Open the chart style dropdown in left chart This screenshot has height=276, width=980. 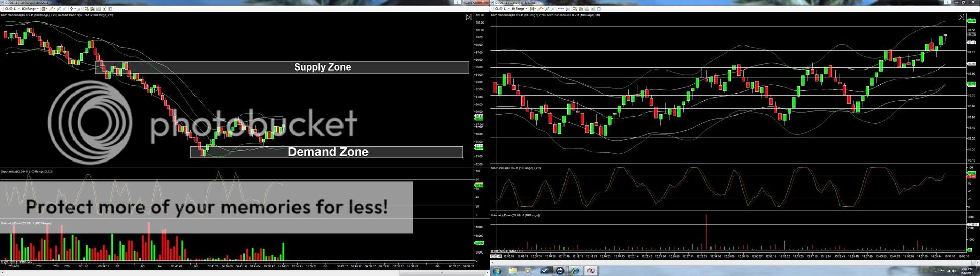pos(44,9)
